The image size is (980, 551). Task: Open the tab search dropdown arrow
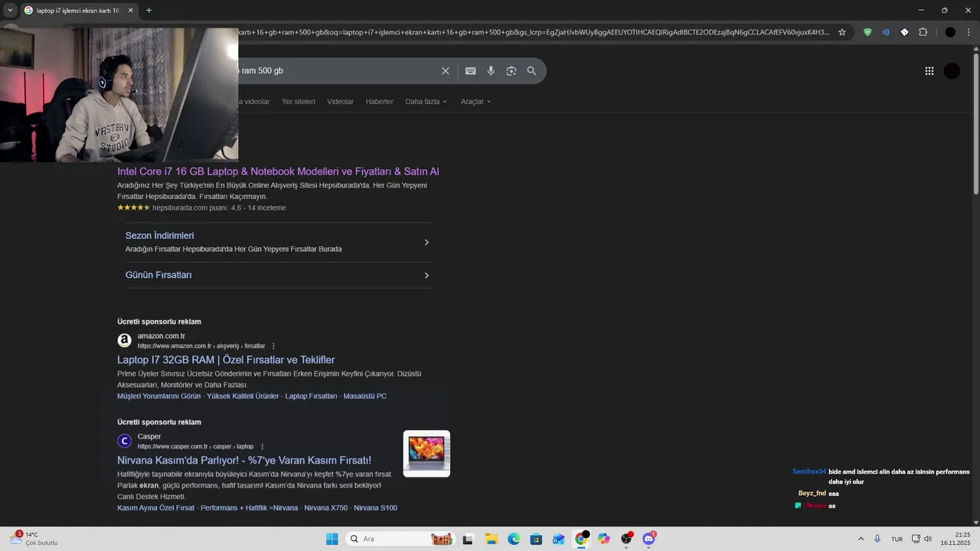click(x=10, y=10)
